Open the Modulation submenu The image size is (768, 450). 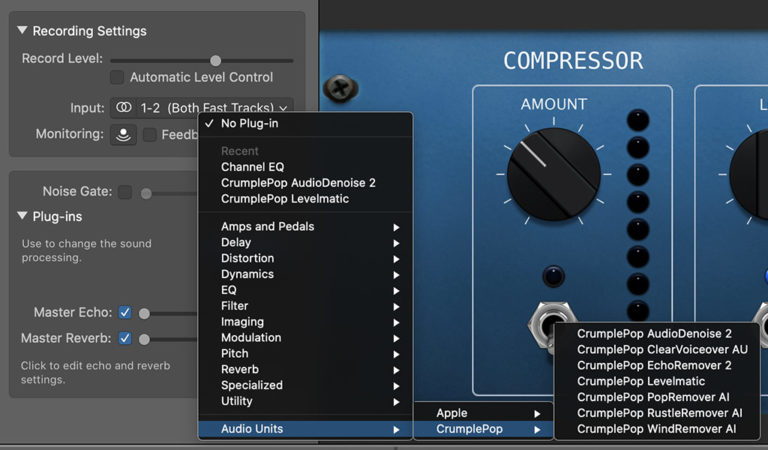(306, 337)
